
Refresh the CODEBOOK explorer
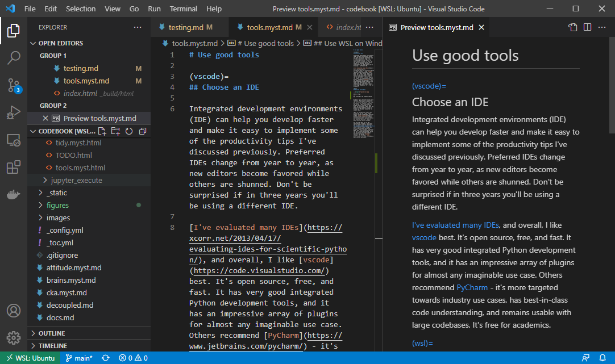coord(129,131)
